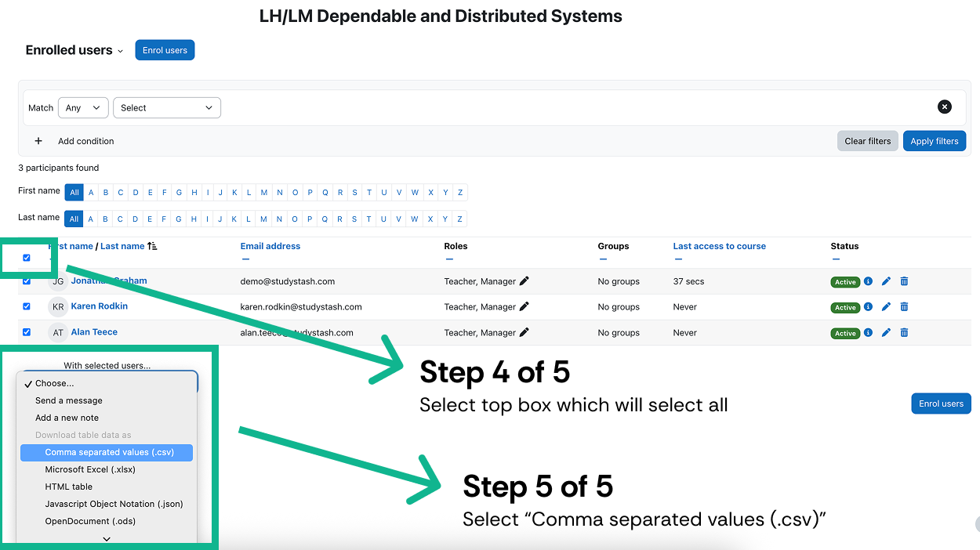The image size is (980, 550).
Task: Uncheck Alan Teece's row checkbox
Action: [27, 332]
